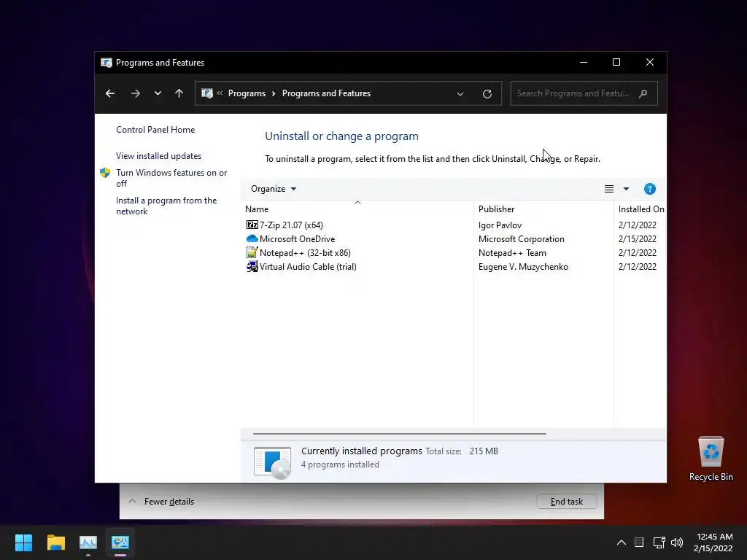Sort by Installed On column header
This screenshot has height=560, width=747.
click(x=640, y=209)
